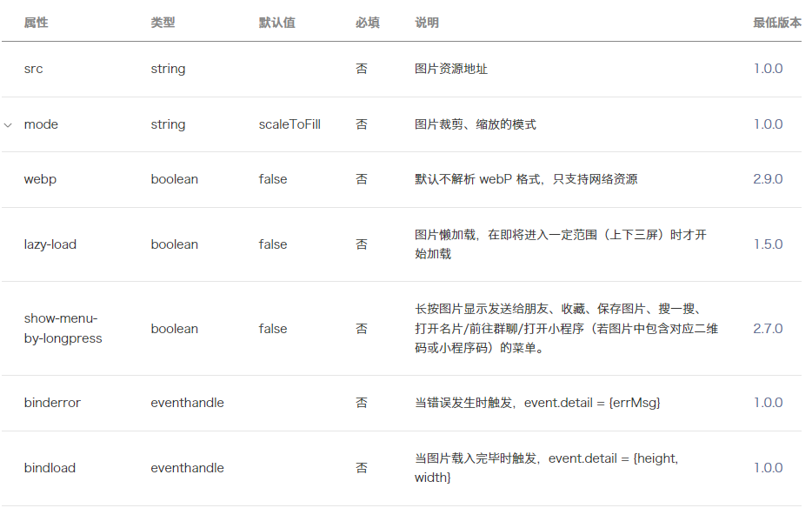This screenshot has width=812, height=508.
Task: Click the 当错误发生时触发 description
Action: click(x=537, y=403)
